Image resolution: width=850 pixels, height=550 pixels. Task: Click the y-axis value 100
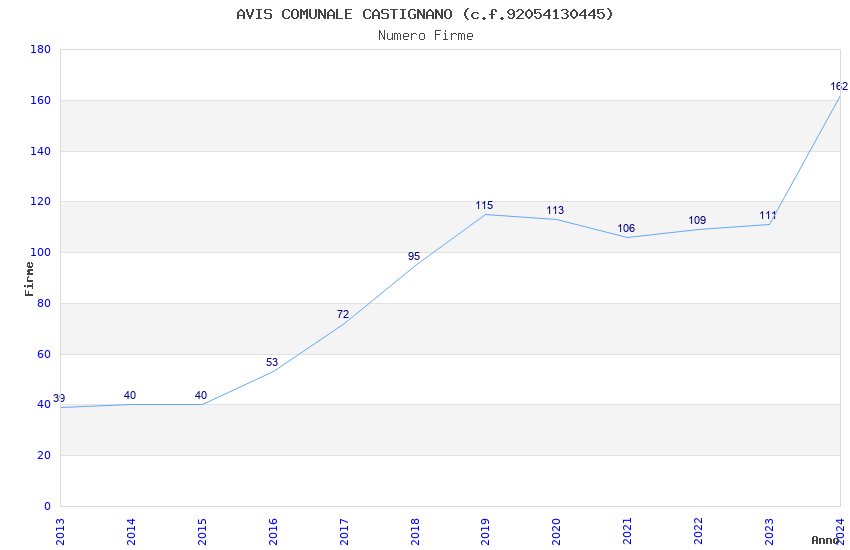41,253
